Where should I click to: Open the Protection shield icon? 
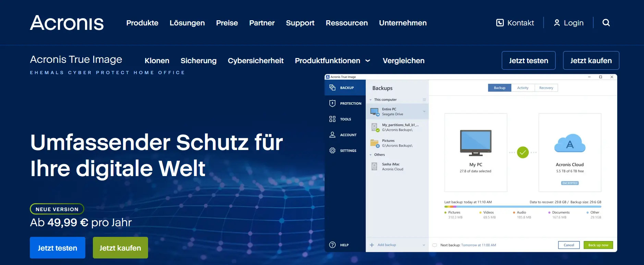click(332, 103)
